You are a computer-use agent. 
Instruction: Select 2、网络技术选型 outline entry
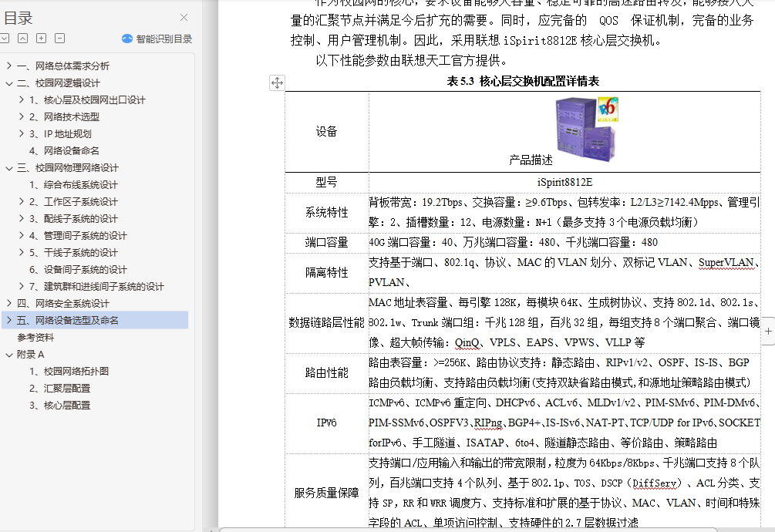point(64,117)
